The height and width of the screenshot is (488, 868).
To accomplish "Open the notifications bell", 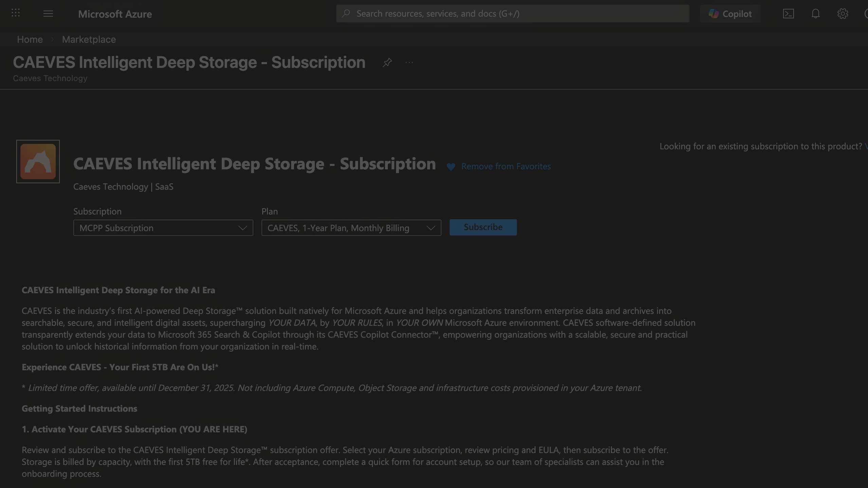I will (815, 14).
